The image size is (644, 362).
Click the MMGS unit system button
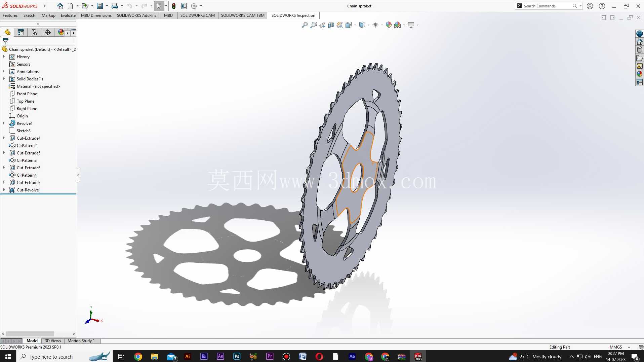click(616, 347)
